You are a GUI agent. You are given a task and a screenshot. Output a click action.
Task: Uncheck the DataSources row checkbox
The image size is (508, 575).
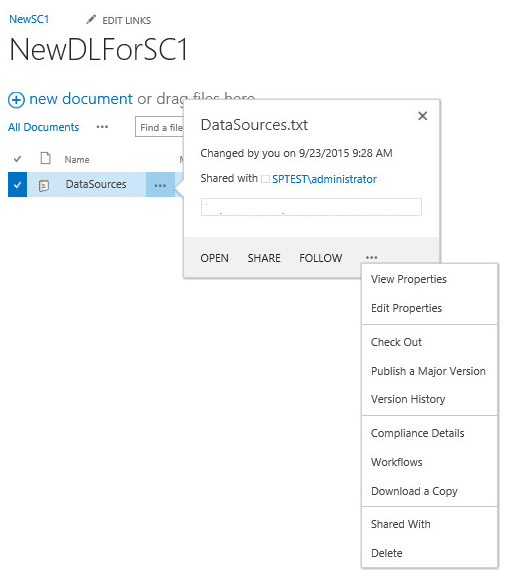pyautogui.click(x=17, y=185)
